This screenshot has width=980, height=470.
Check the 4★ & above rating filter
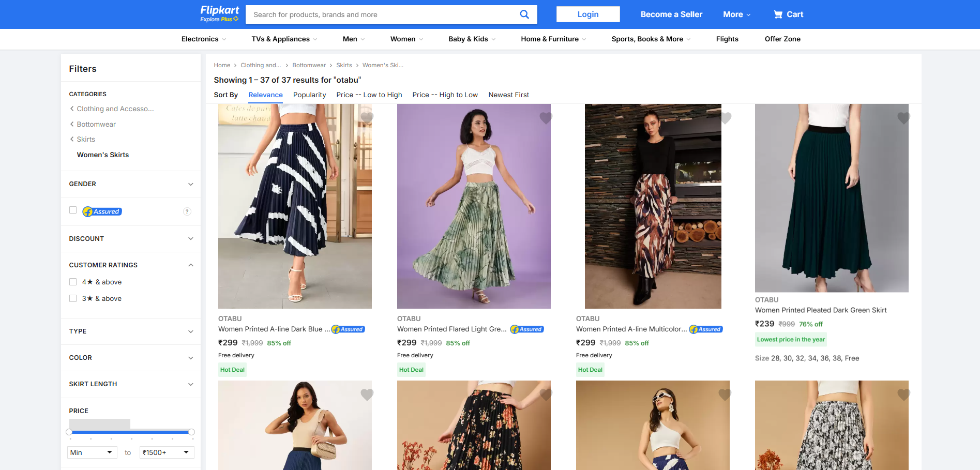[x=73, y=282]
